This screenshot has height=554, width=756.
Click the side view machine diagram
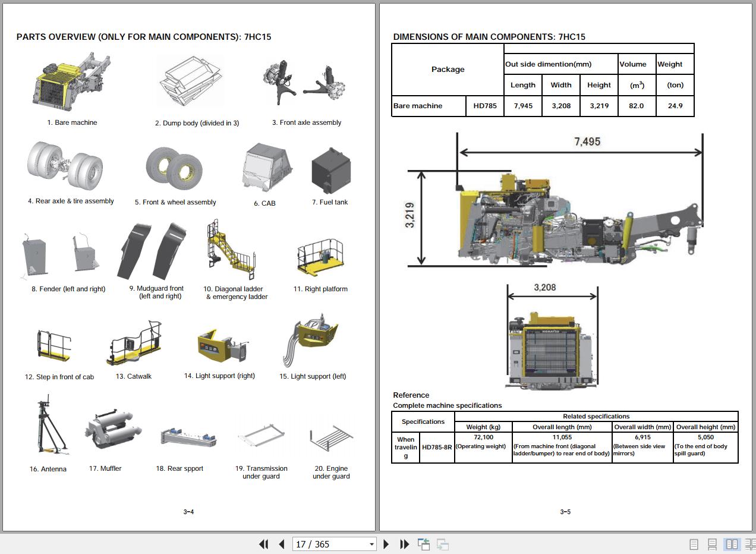[x=579, y=218]
